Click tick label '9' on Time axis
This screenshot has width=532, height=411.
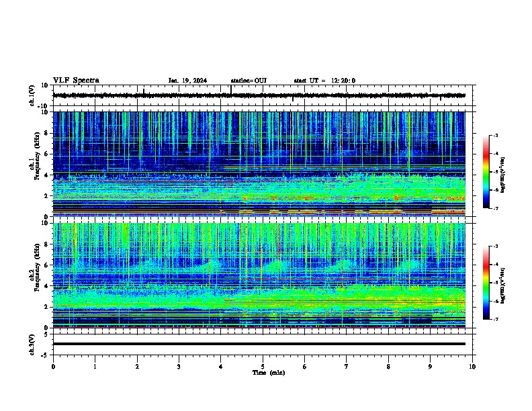[430, 367]
